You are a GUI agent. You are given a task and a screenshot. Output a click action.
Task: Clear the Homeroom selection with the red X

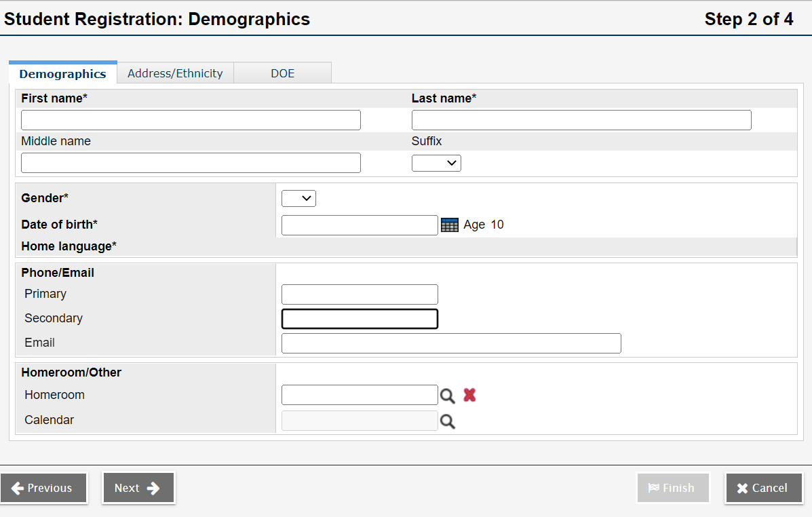[469, 395]
